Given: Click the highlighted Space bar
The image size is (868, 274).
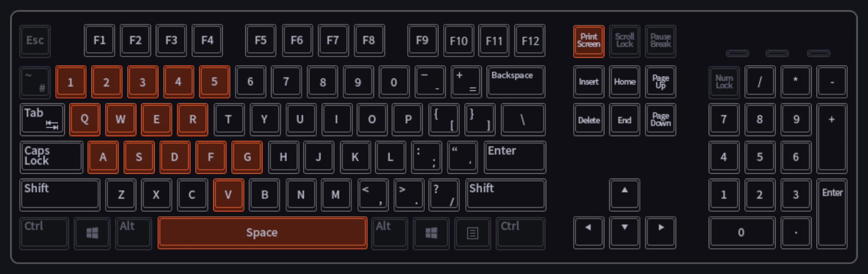Looking at the screenshot, I should click(x=262, y=233).
